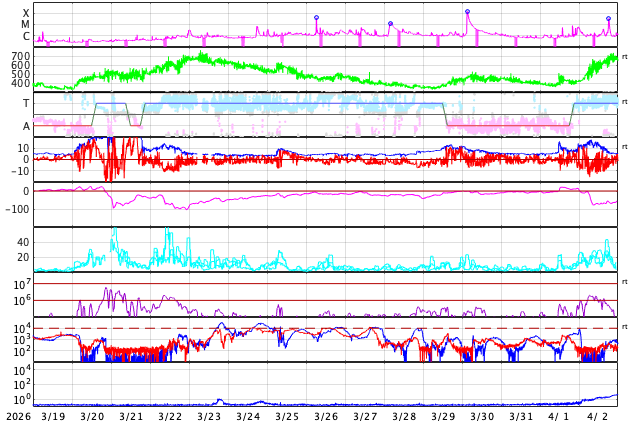This screenshot has width=634, height=424.
Task: Click the tallest flare marker near 3/30
Action: point(467,12)
